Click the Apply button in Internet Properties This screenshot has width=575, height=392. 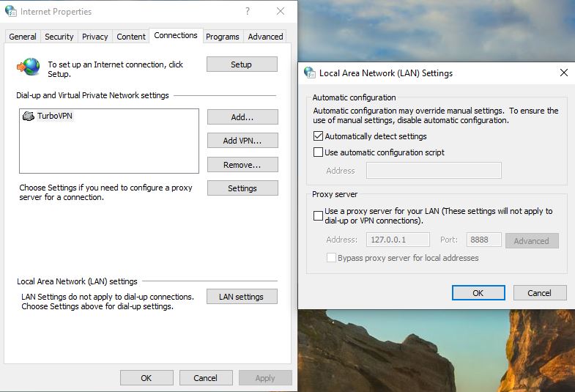point(265,377)
